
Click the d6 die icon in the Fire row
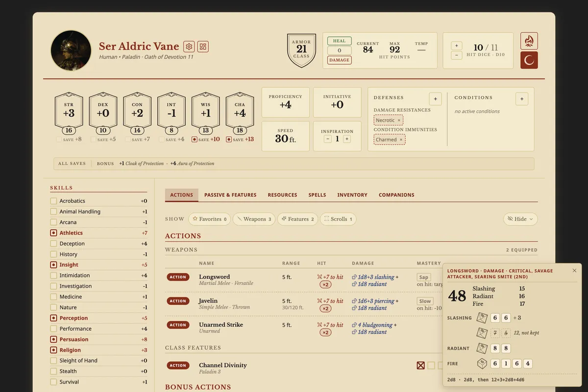[482, 364]
